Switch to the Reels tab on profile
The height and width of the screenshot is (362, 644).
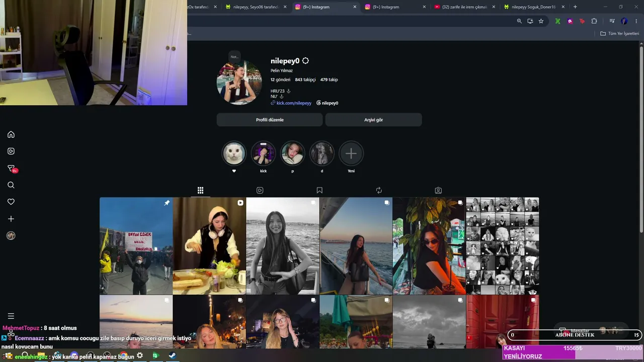coord(260,190)
